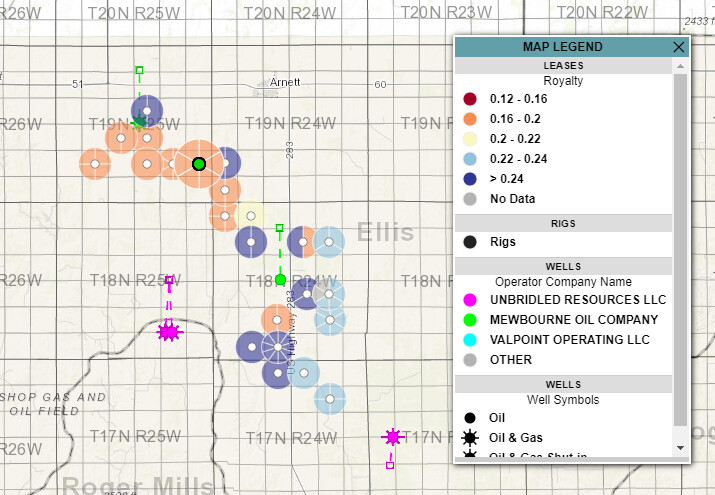715x495 pixels.
Task: Click the magenta Unbridled Resources legend dot
Action: (470, 300)
